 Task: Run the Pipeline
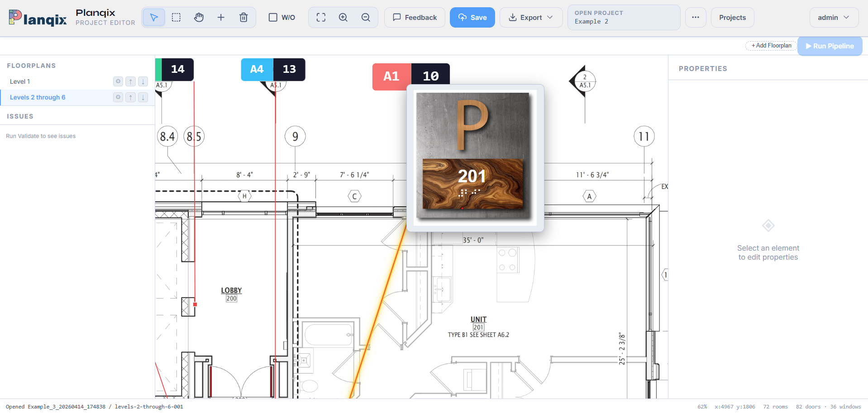coord(830,46)
